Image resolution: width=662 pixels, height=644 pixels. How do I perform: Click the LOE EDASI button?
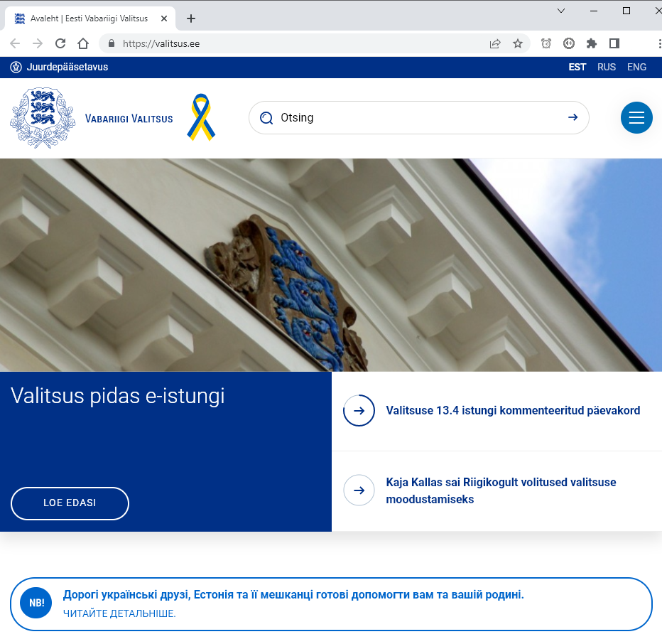tap(70, 503)
